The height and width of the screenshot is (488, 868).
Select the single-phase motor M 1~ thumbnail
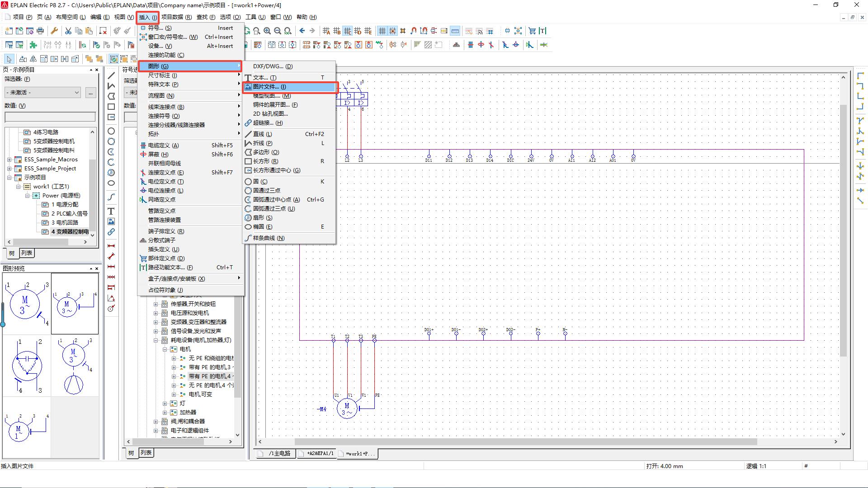click(26, 427)
